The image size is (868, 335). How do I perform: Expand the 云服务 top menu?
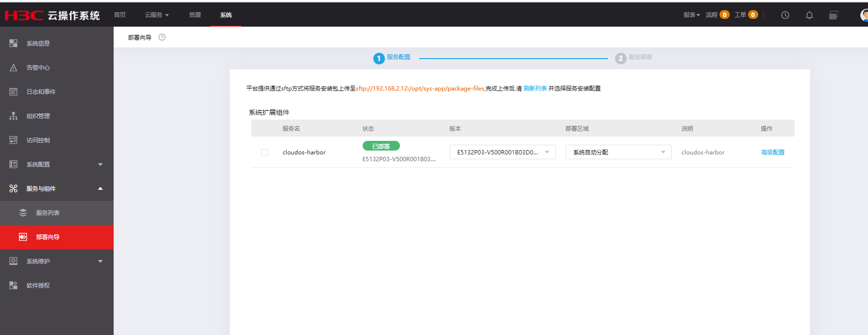(157, 15)
